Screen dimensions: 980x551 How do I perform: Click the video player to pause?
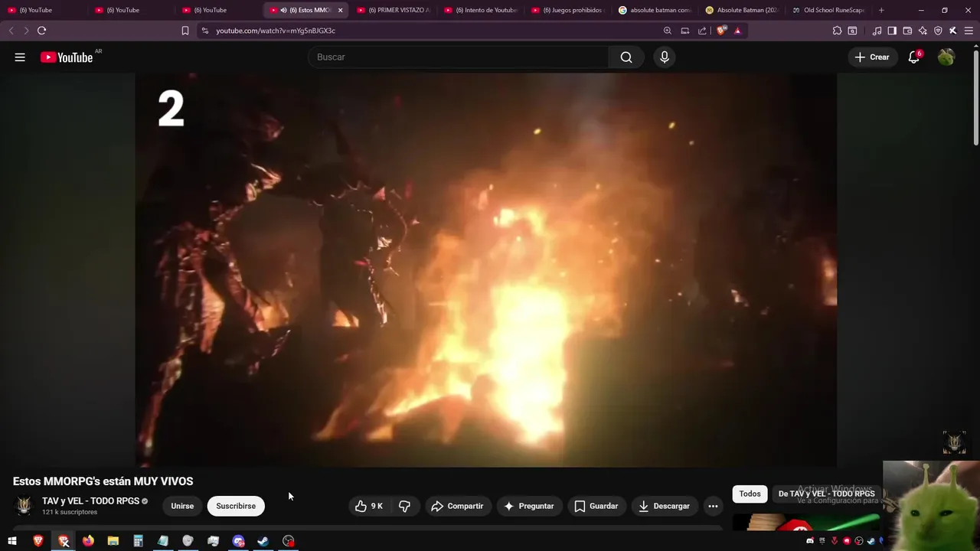485,269
